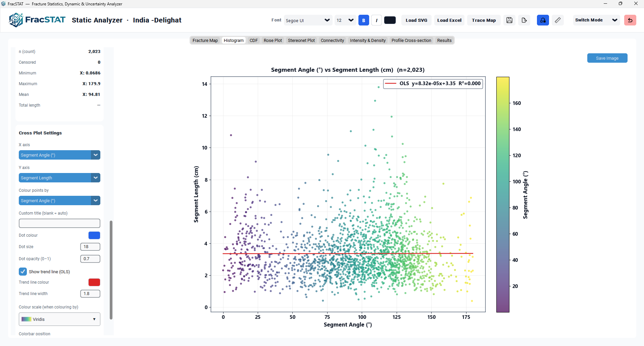Click the Save Image button
The image size is (644, 346).
tap(607, 58)
